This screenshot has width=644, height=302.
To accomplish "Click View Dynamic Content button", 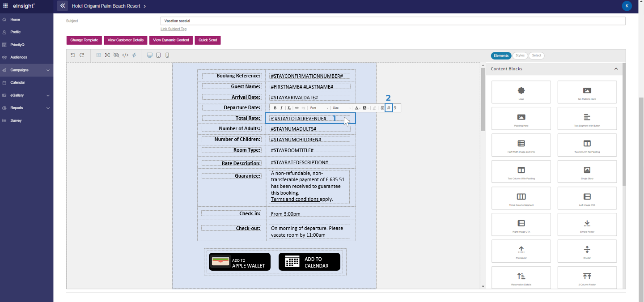I will click(x=171, y=40).
